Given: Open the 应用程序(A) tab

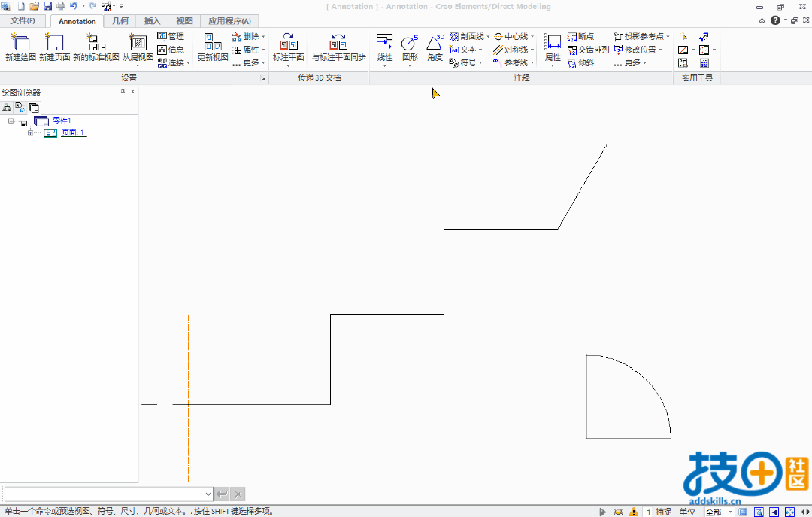Looking at the screenshot, I should click(229, 21).
